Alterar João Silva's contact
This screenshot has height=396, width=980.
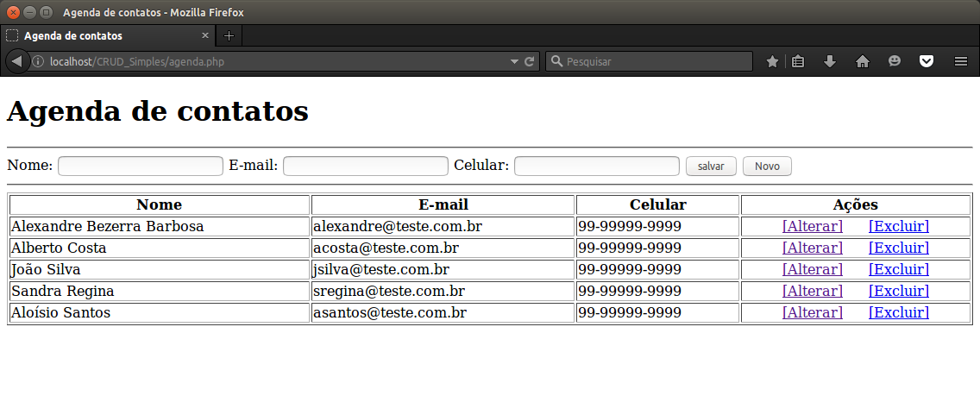pos(813,269)
